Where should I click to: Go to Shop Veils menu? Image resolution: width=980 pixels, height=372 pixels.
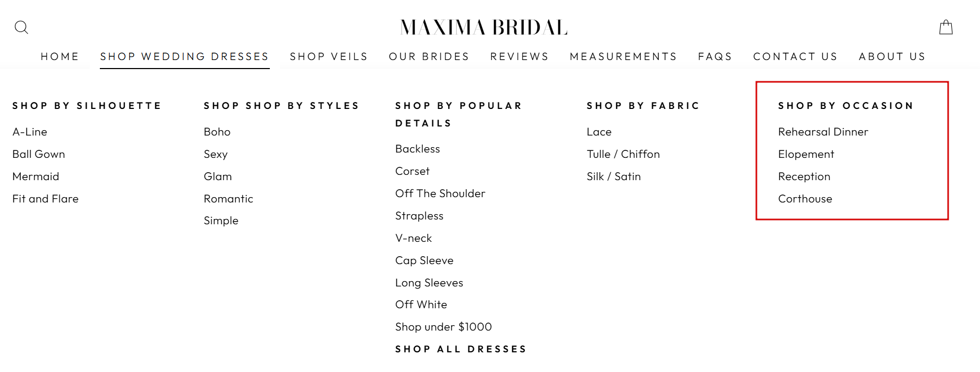(329, 56)
